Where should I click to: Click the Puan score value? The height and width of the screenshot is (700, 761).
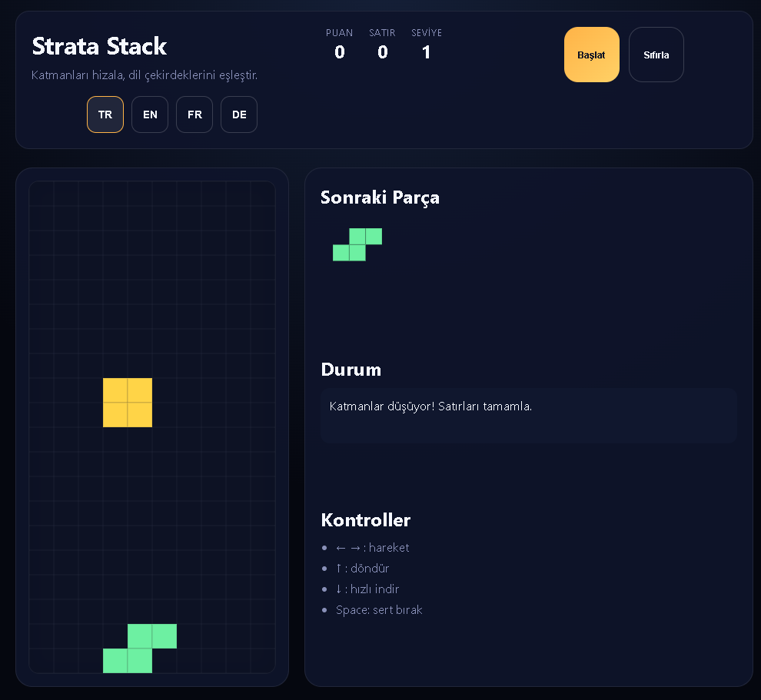(x=339, y=52)
